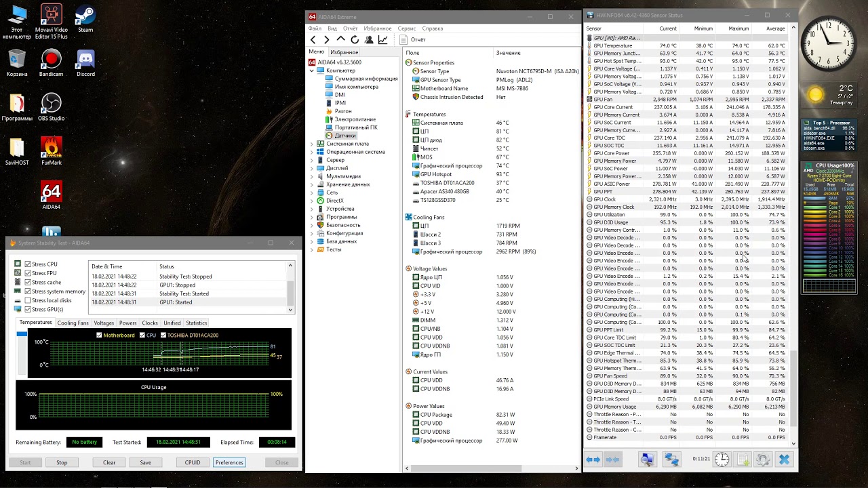
Task: Expand Операционная система tree node
Action: 312,152
